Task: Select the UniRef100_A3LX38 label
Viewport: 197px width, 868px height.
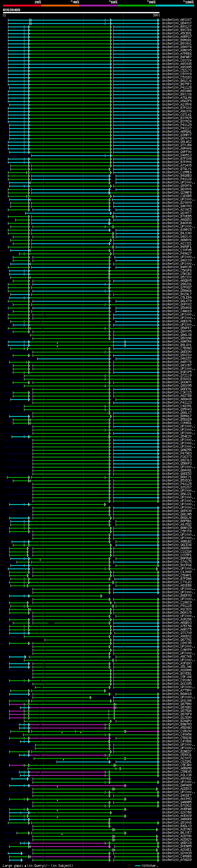Action: click(177, 775)
